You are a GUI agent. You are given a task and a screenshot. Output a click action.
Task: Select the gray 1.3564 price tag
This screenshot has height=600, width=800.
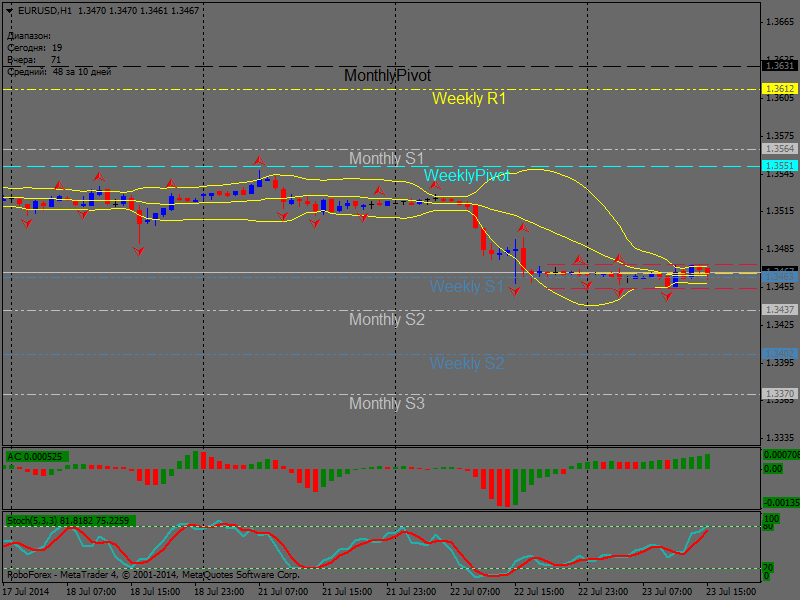779,148
